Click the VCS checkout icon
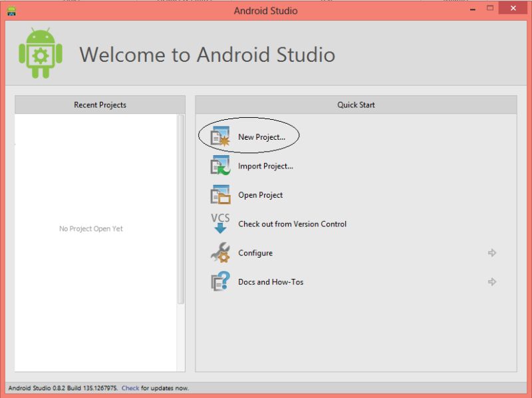 pos(219,224)
